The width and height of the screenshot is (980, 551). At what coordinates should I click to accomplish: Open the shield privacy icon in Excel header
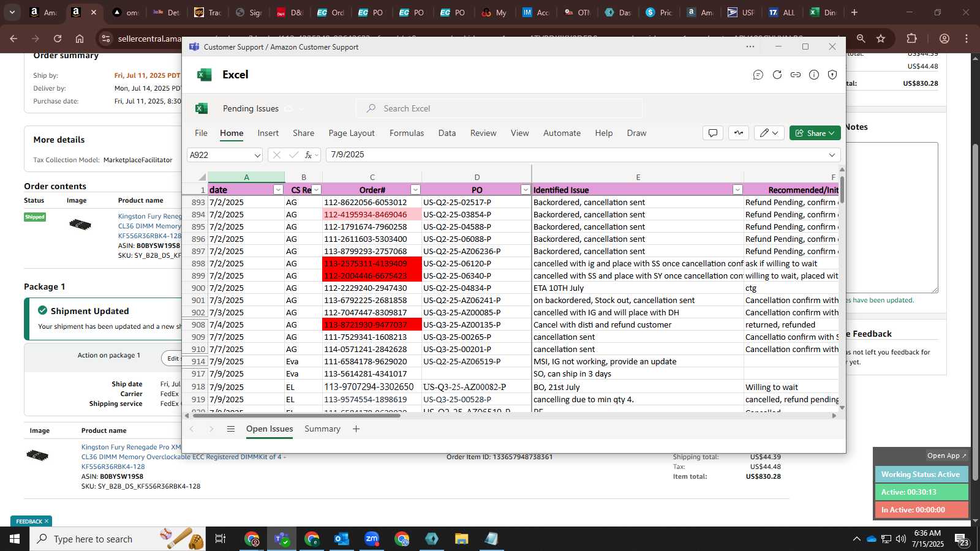832,75
